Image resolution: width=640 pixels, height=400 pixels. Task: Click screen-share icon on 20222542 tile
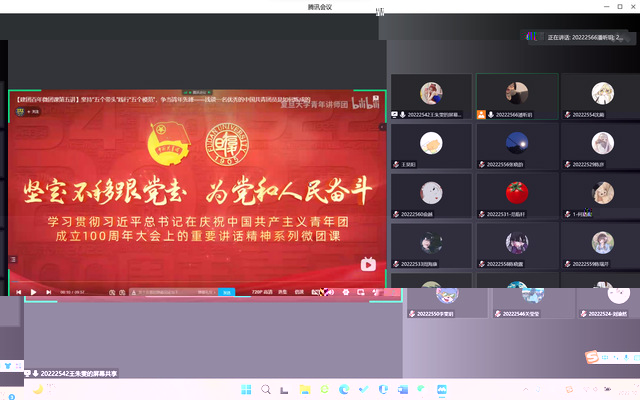point(394,115)
